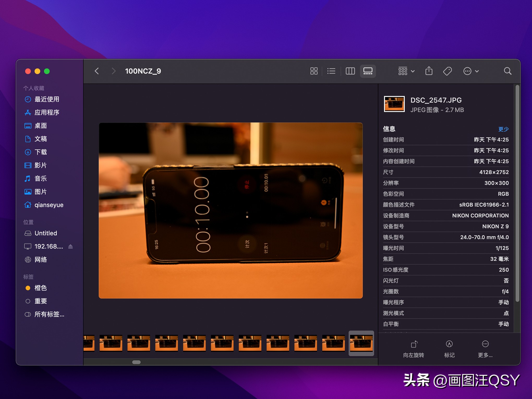
Task: Switch to Gallery view mode
Action: pyautogui.click(x=368, y=71)
